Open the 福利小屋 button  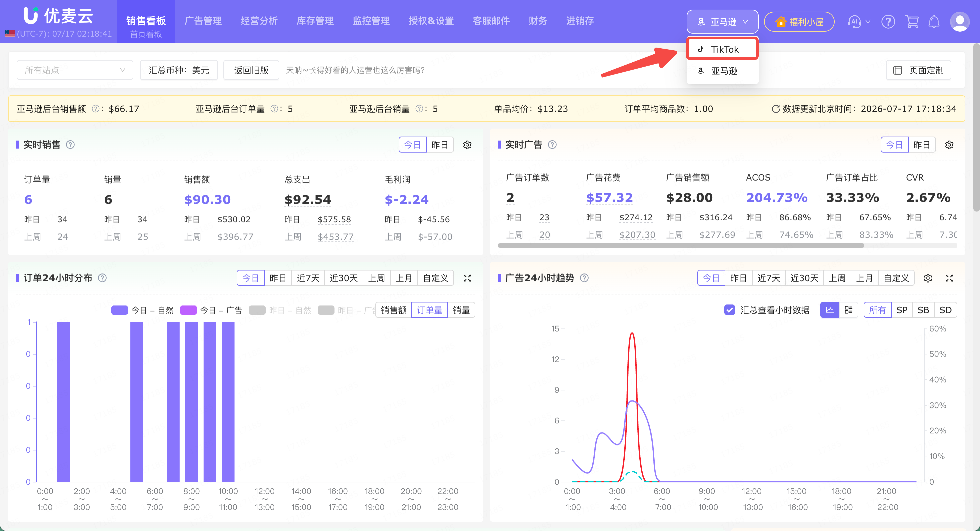799,22
